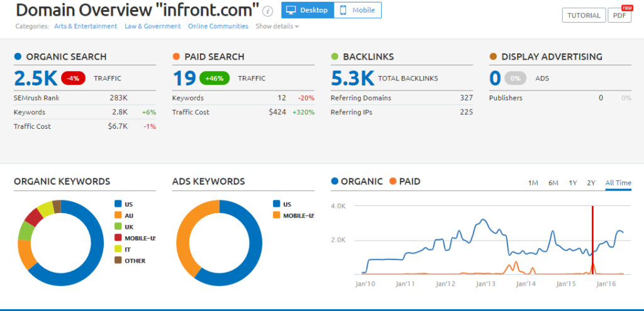Open Arts & Entertainment category link
This screenshot has width=644, height=311.
(x=85, y=26)
